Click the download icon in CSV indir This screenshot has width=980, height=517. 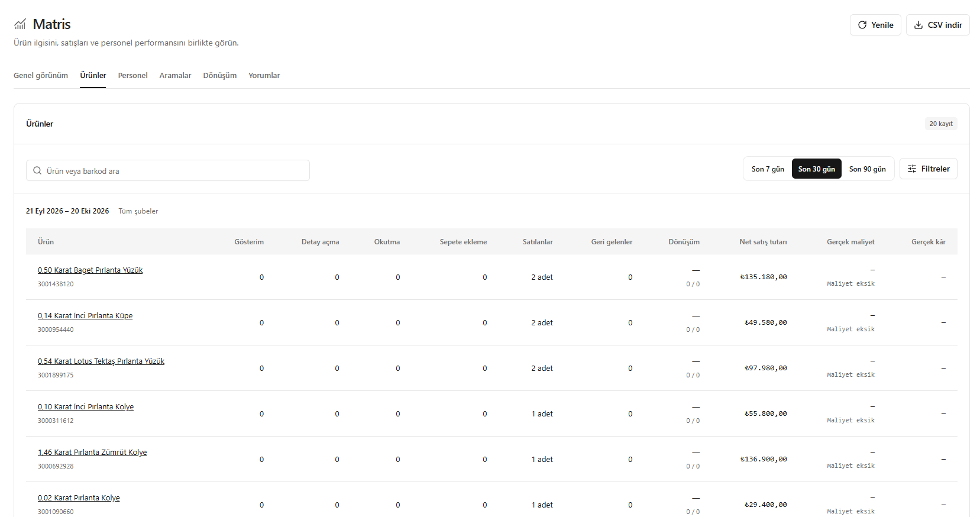click(x=918, y=25)
